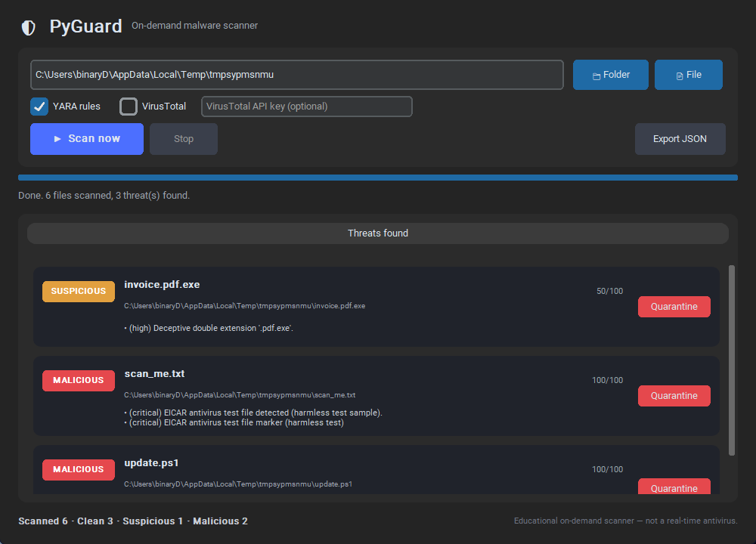Click the Stop button
This screenshot has height=544, width=756.
(x=184, y=139)
